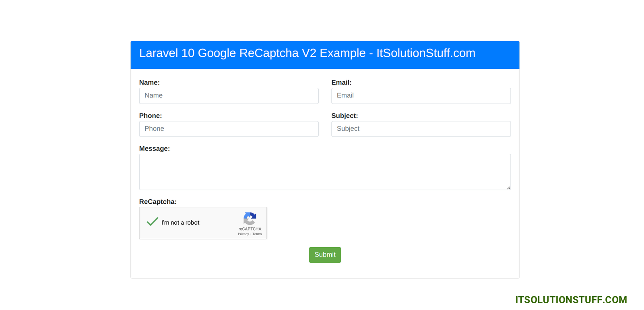Viewport: 644px width, 310px height.
Task: Click the "Phone:" field label
Action: (151, 116)
